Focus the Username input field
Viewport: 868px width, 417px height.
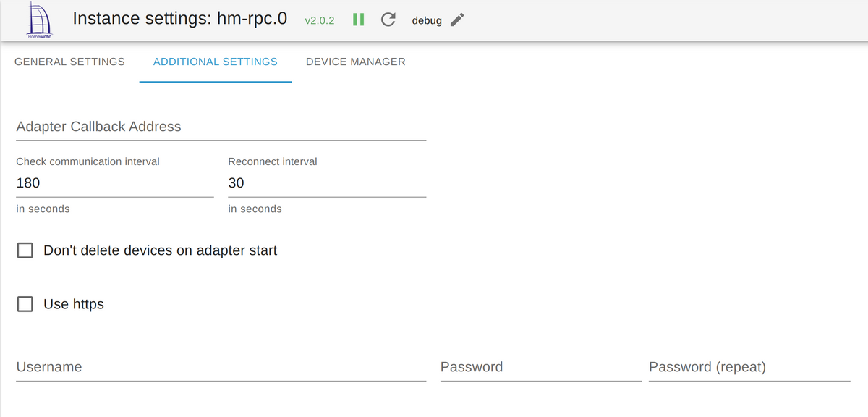[x=221, y=367]
